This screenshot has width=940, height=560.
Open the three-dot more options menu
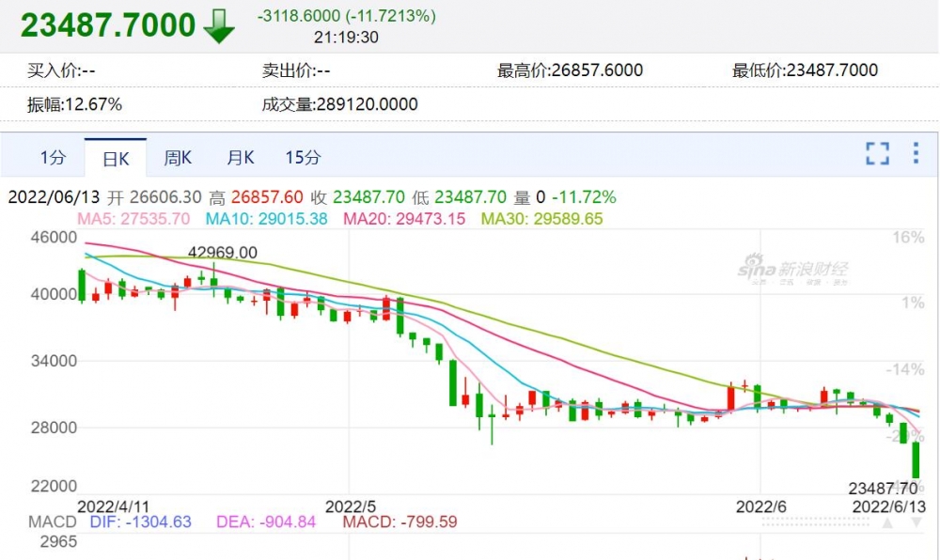tap(916, 153)
